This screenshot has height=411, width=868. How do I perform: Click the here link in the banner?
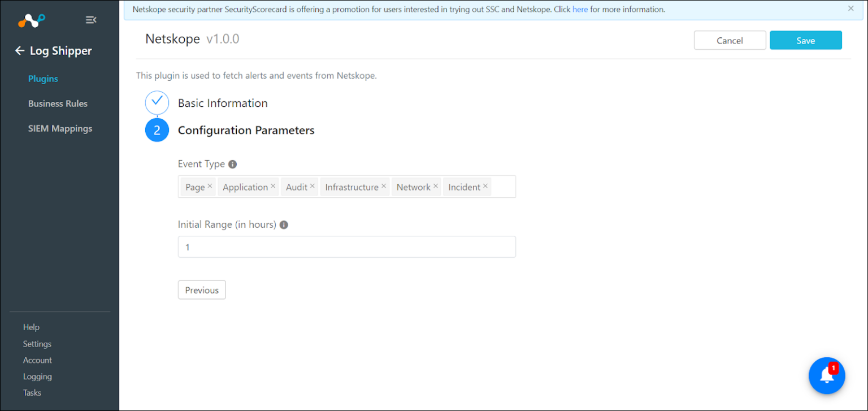(x=580, y=9)
